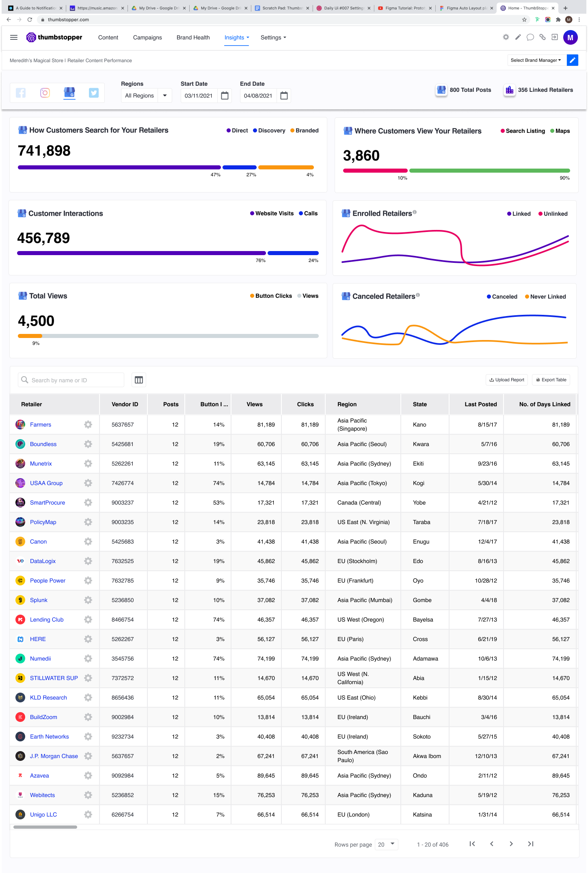The height and width of the screenshot is (873, 588).
Task: Open the J.P. Morgan Chase retailer link
Action: (54, 756)
